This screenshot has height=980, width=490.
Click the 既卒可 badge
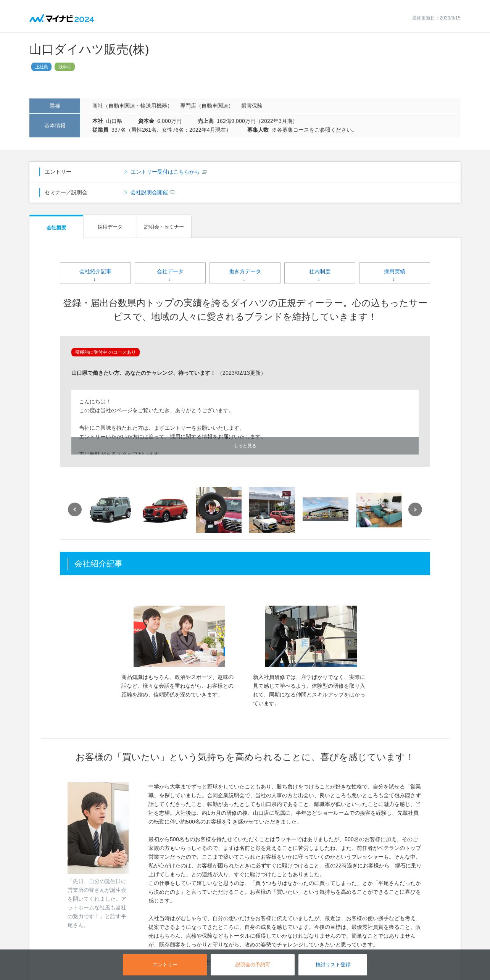tap(64, 67)
